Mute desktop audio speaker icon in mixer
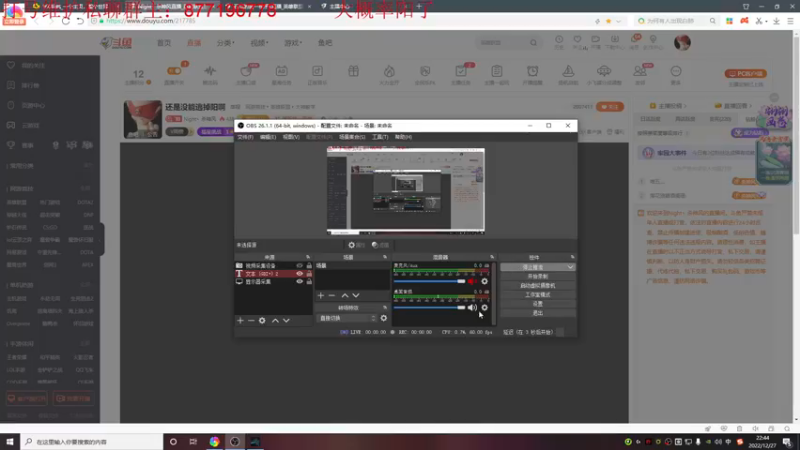 pos(472,308)
